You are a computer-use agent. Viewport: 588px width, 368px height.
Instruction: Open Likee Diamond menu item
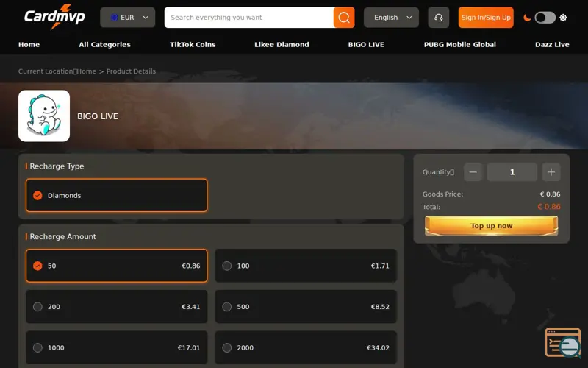(x=282, y=44)
